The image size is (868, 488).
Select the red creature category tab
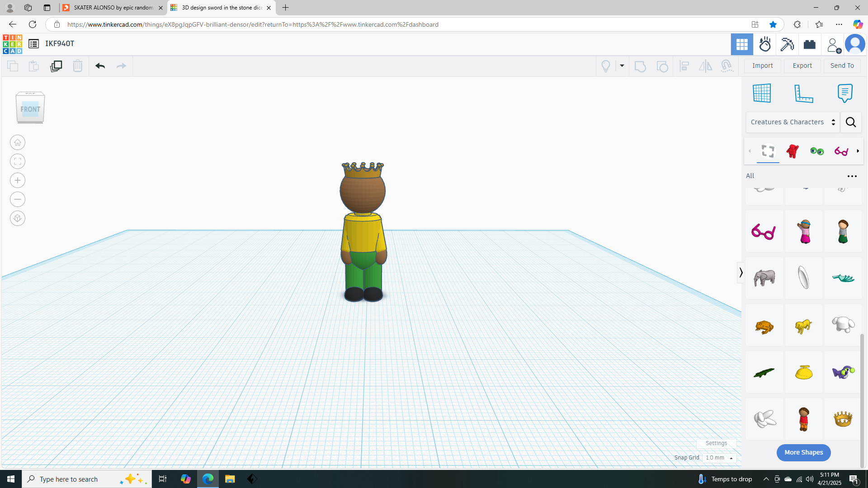coord(793,151)
